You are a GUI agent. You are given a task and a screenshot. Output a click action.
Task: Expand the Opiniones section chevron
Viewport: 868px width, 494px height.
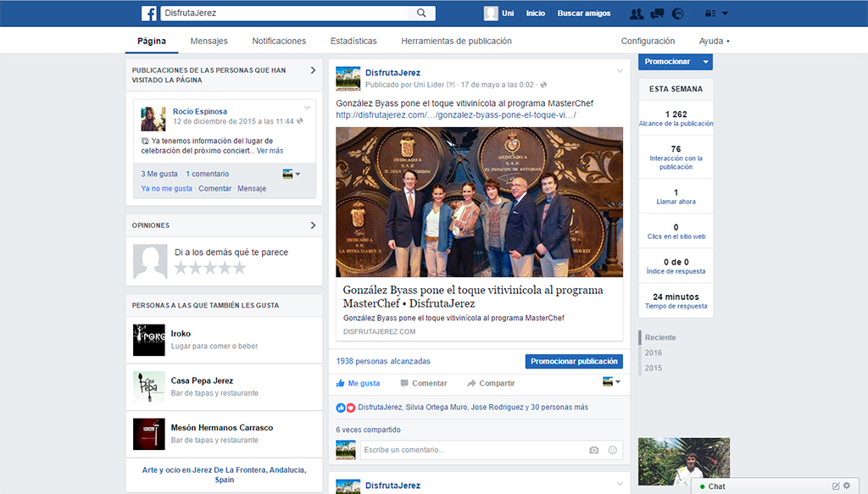[313, 225]
